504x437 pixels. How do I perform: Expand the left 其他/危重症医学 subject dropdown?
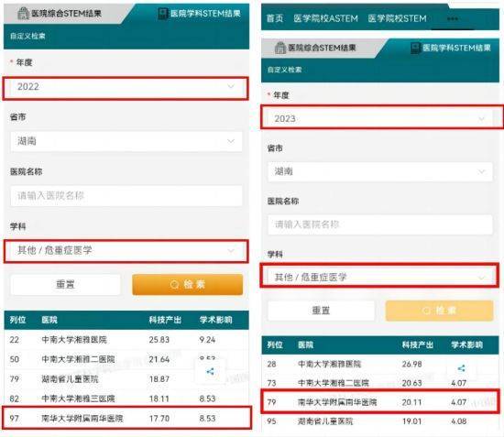(x=126, y=250)
